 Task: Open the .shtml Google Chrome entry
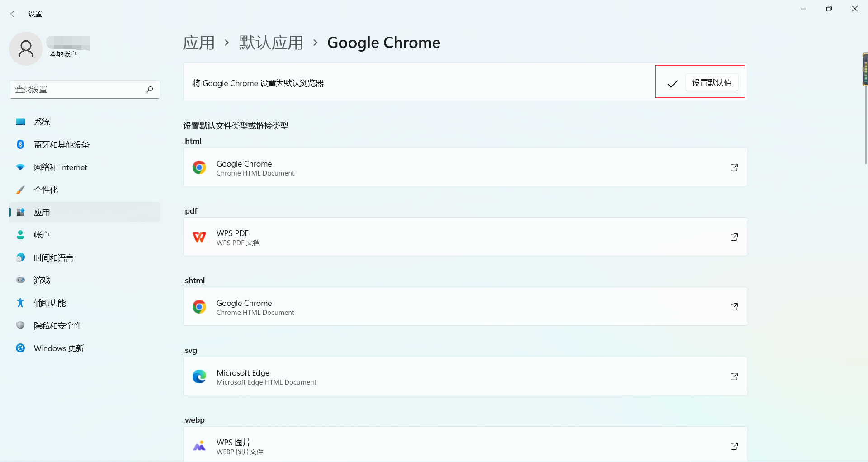pyautogui.click(x=465, y=306)
